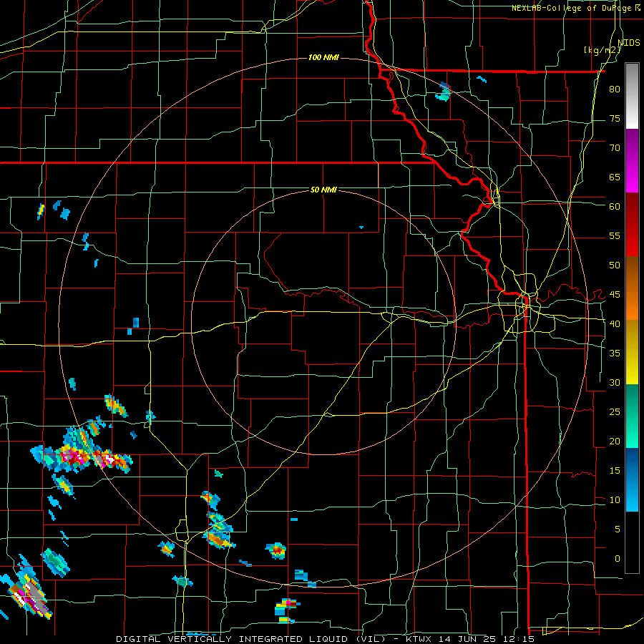Click the blue band of the color scale
The width and height of the screenshot is (644, 644).
tap(632, 479)
